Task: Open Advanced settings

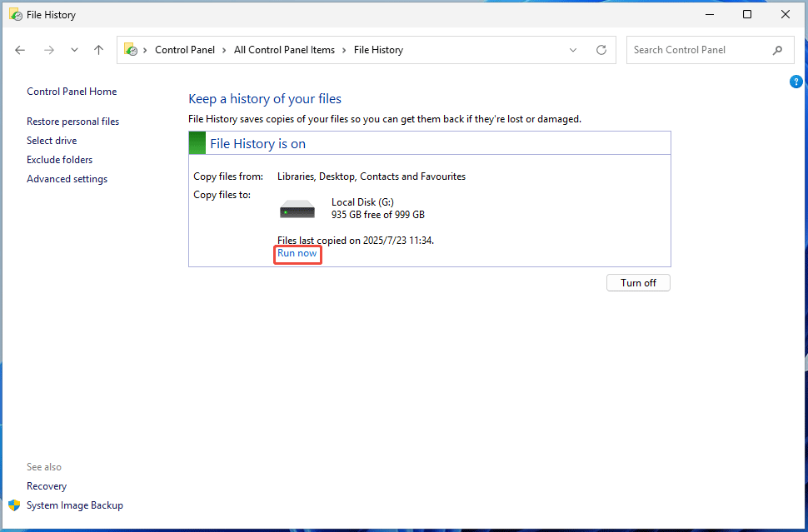Action: (67, 178)
